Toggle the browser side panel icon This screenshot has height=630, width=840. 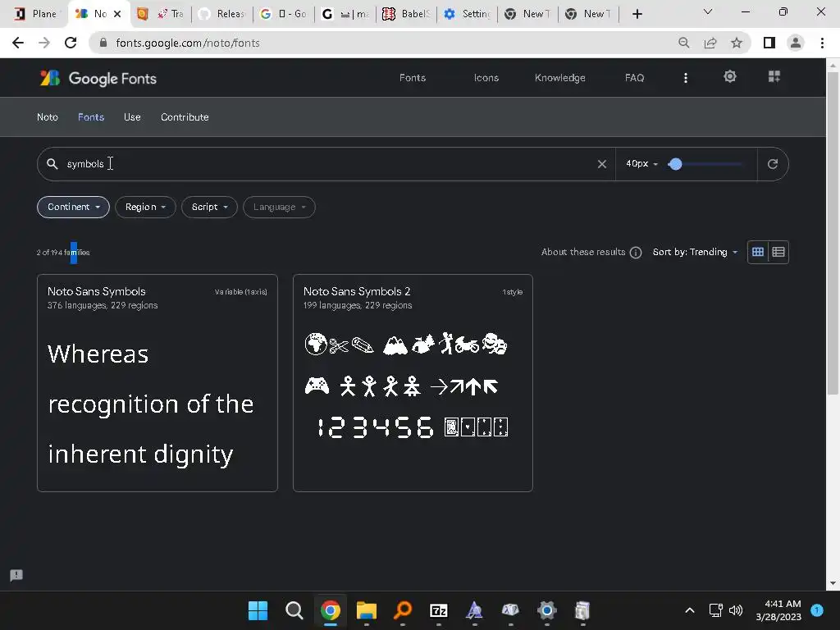[x=769, y=43]
